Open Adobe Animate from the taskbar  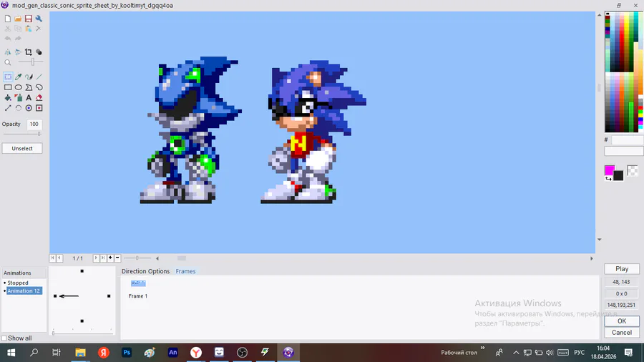tap(173, 352)
